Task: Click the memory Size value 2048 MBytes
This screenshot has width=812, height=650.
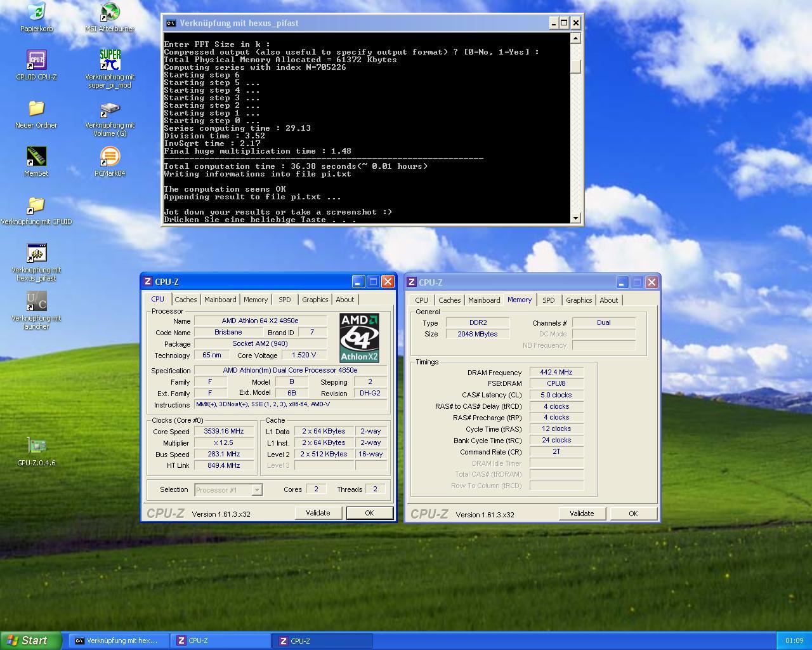Action: pyautogui.click(x=478, y=334)
